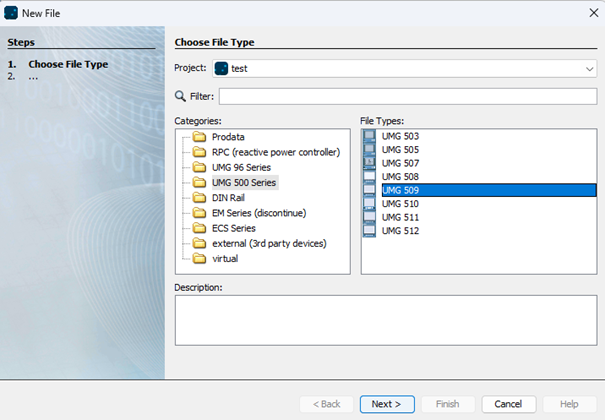Select the Prodata category
The width and height of the screenshot is (605, 420).
click(x=228, y=137)
